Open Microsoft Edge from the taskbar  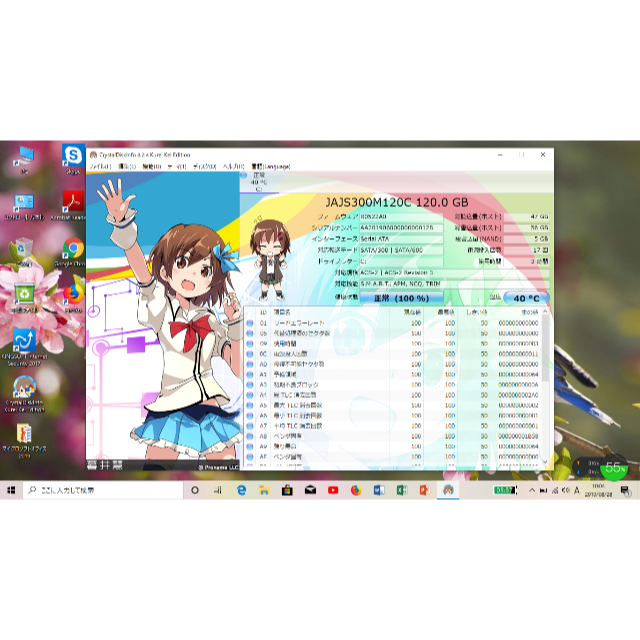pyautogui.click(x=241, y=490)
